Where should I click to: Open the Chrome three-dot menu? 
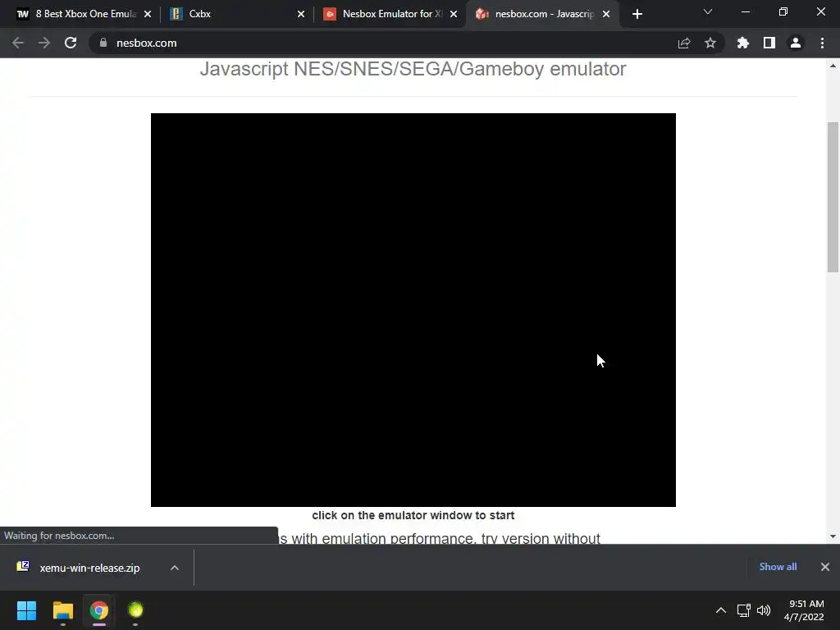click(822, 43)
